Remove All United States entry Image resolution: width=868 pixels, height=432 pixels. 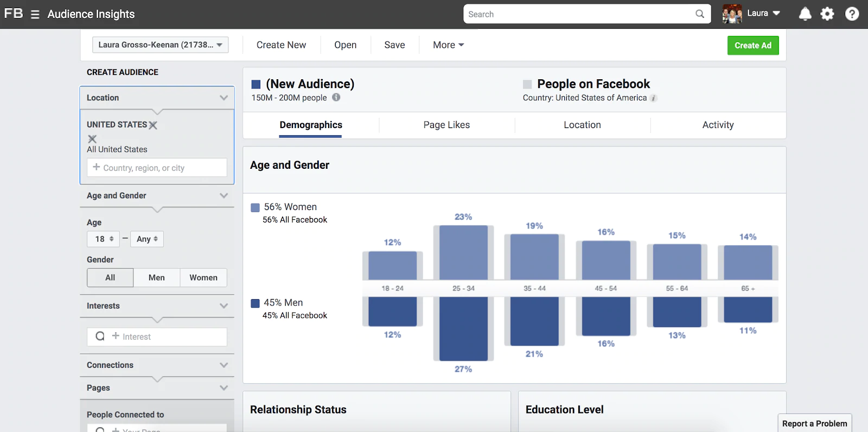coord(92,139)
